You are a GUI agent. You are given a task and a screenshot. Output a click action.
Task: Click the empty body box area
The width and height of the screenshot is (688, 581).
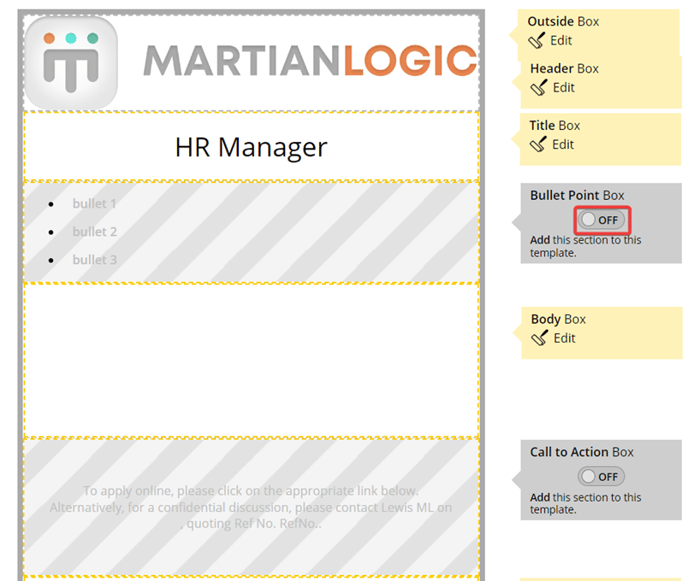[x=251, y=360]
